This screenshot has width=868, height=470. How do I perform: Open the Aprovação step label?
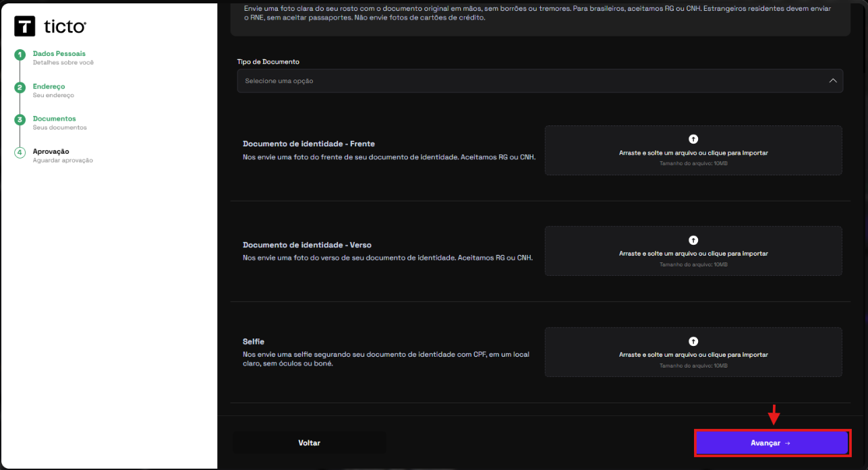[x=51, y=152]
